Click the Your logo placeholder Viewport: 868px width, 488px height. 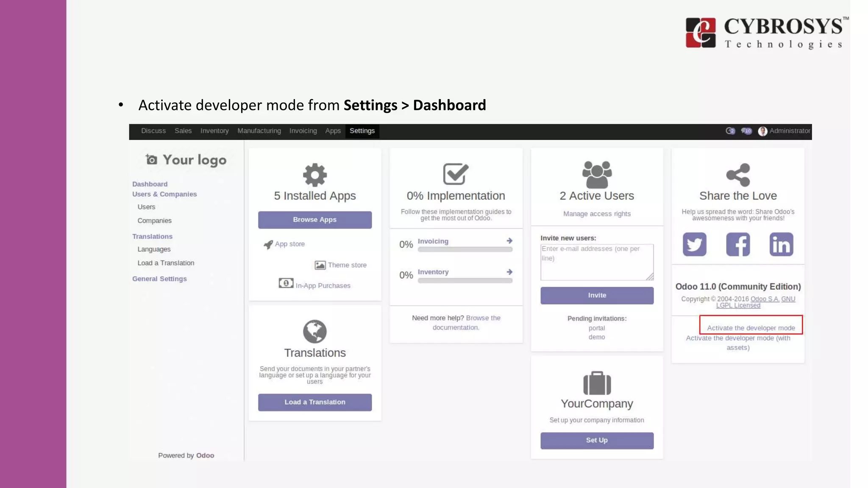(x=186, y=160)
